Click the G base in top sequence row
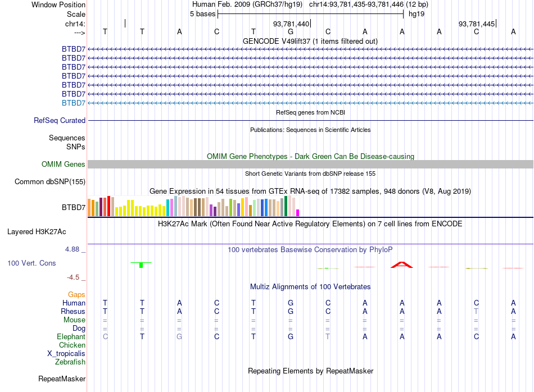The height and width of the screenshot is (392, 534). 291,31
